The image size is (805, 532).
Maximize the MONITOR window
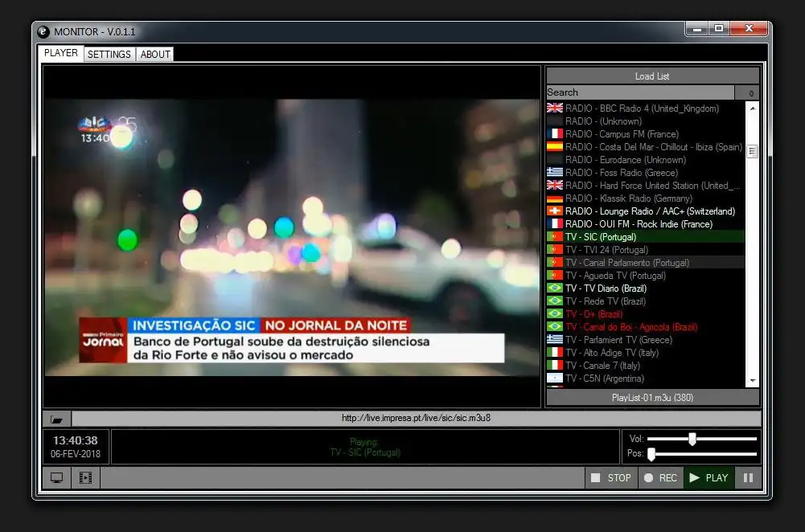coord(719,29)
